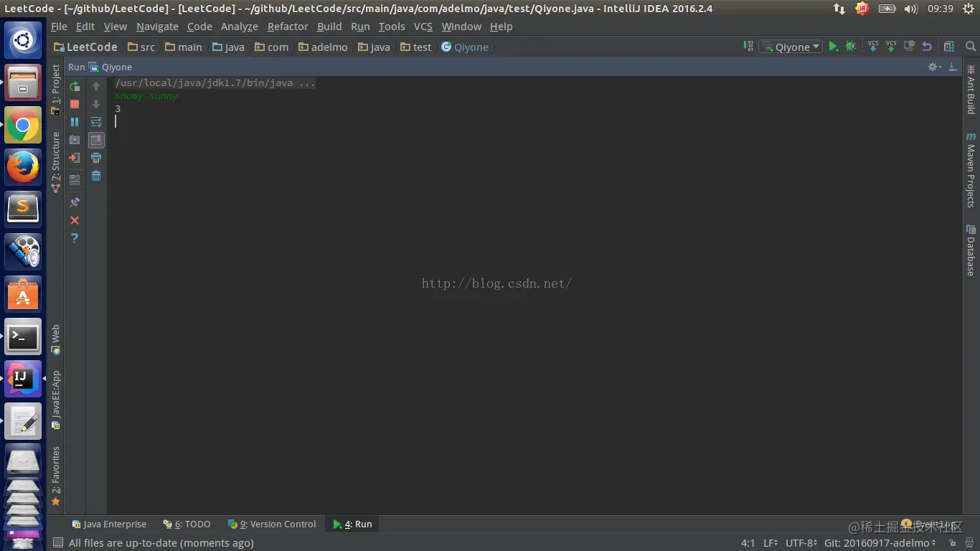Switch to the 6: TODO tab

pos(187,524)
